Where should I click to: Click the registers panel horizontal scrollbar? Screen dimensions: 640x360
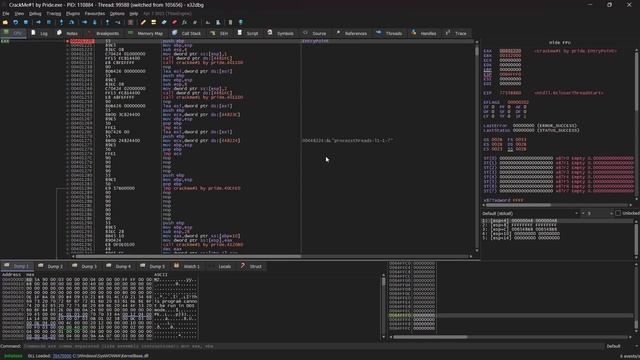click(x=557, y=205)
